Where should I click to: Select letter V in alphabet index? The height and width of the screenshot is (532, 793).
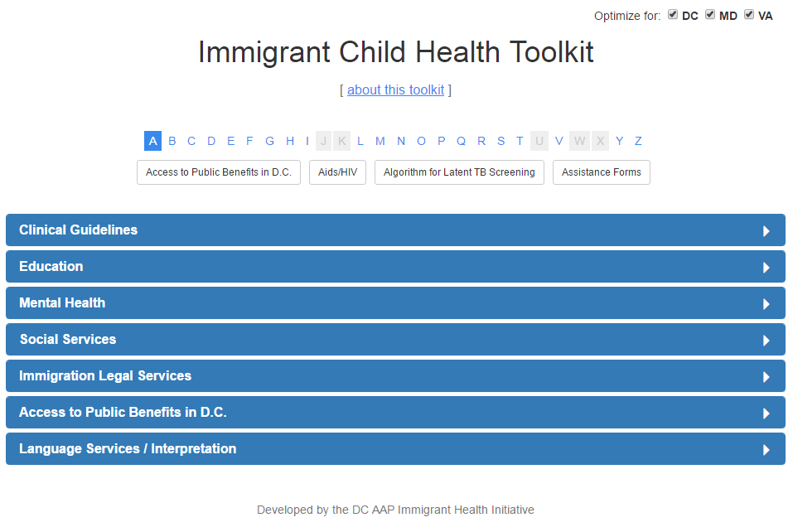pos(558,141)
